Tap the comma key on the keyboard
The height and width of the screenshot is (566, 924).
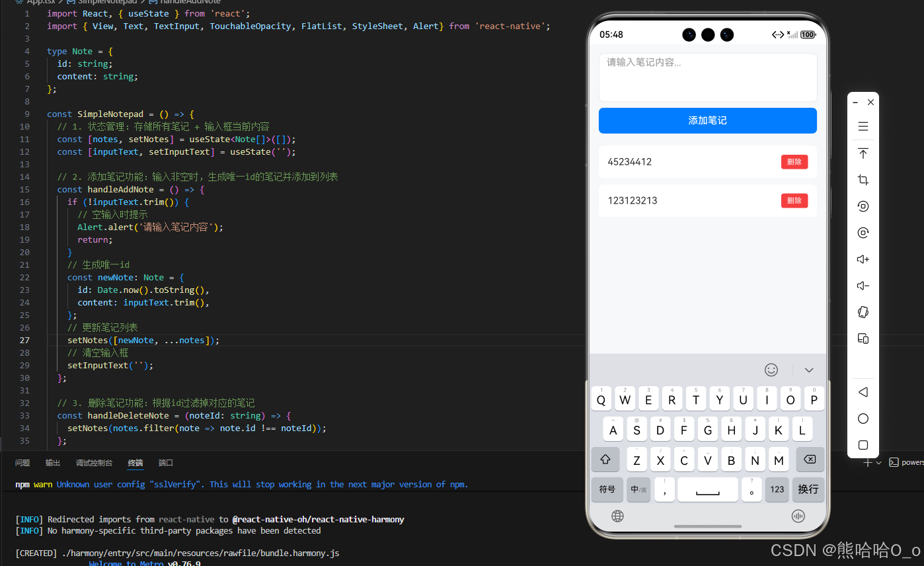tap(664, 489)
